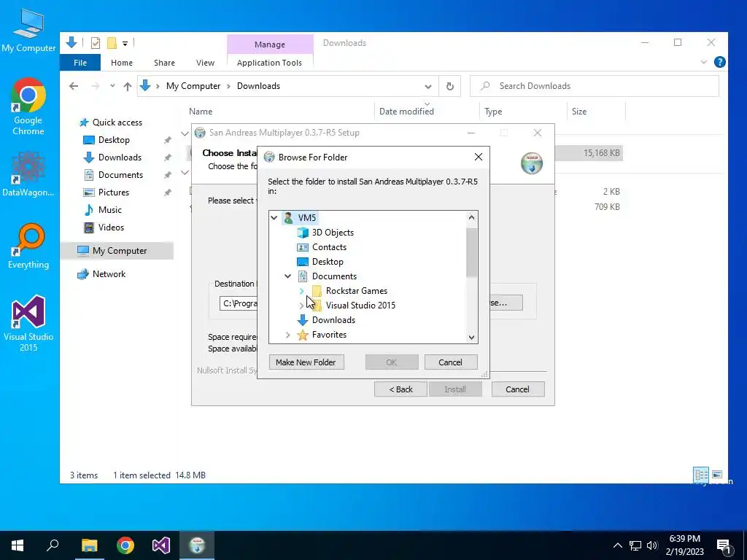Click Search Downloads field

point(594,86)
